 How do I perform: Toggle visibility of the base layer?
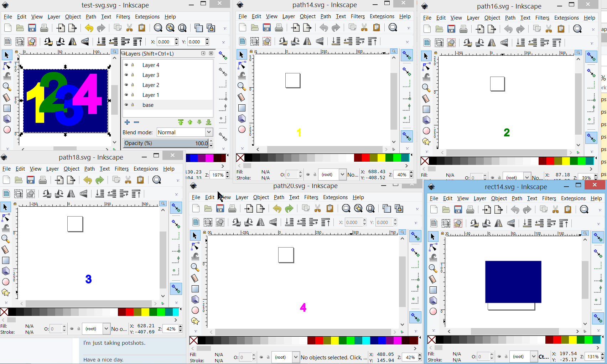click(x=126, y=105)
